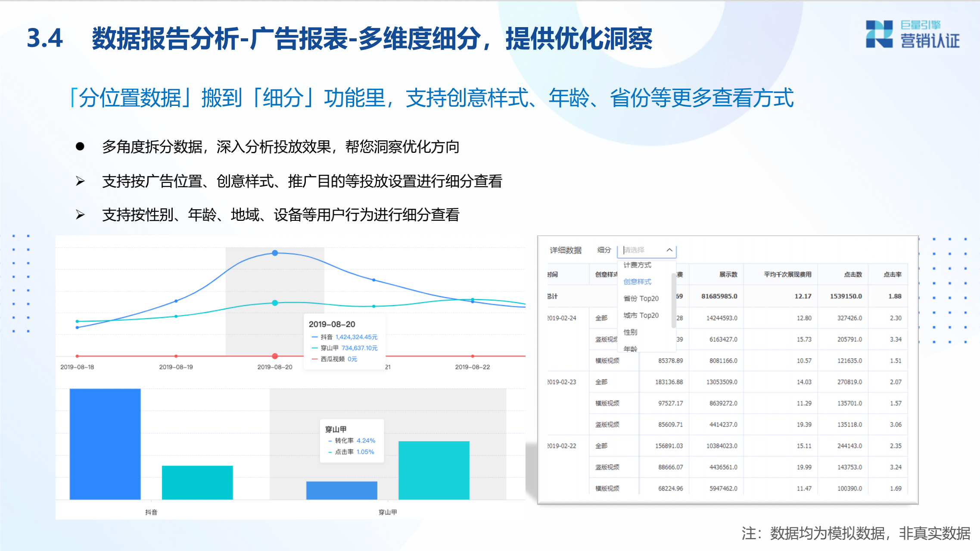The height and width of the screenshot is (551, 980).
Task: Sort by 展示数 column header
Action: (x=728, y=274)
